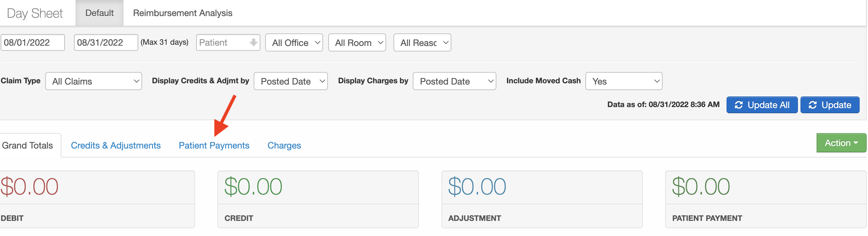Open Include Moved Cash dropdown
The height and width of the screenshot is (236, 868).
tap(624, 81)
